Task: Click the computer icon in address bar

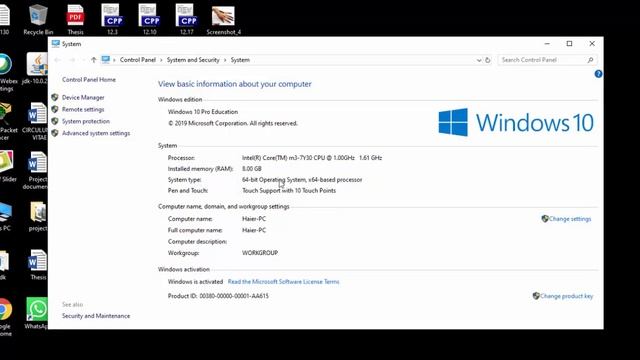Action: [x=106, y=60]
